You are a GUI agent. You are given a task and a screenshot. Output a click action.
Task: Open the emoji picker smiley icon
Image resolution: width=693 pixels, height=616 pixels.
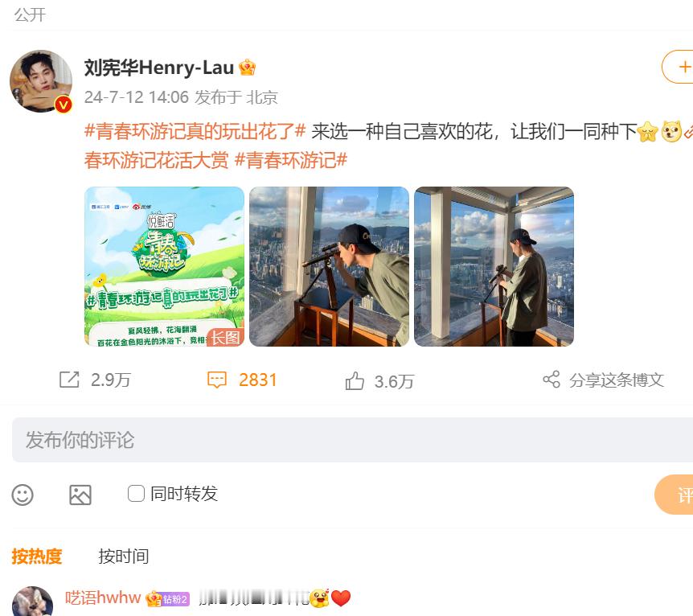coord(23,495)
